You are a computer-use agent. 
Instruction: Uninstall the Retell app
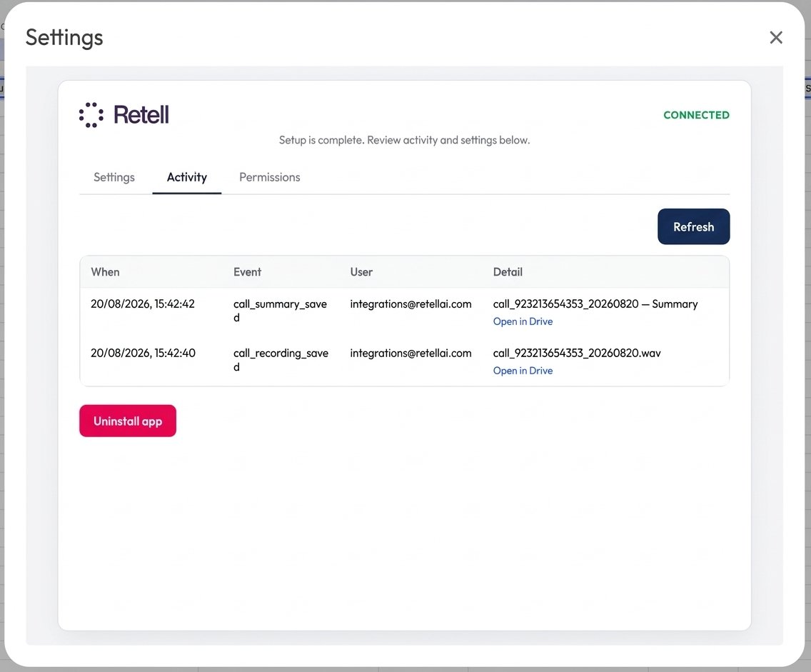[x=128, y=421]
